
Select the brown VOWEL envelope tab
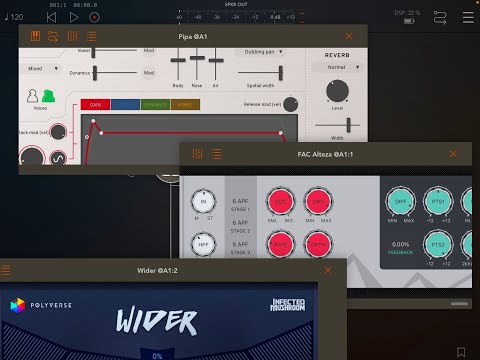(x=185, y=105)
